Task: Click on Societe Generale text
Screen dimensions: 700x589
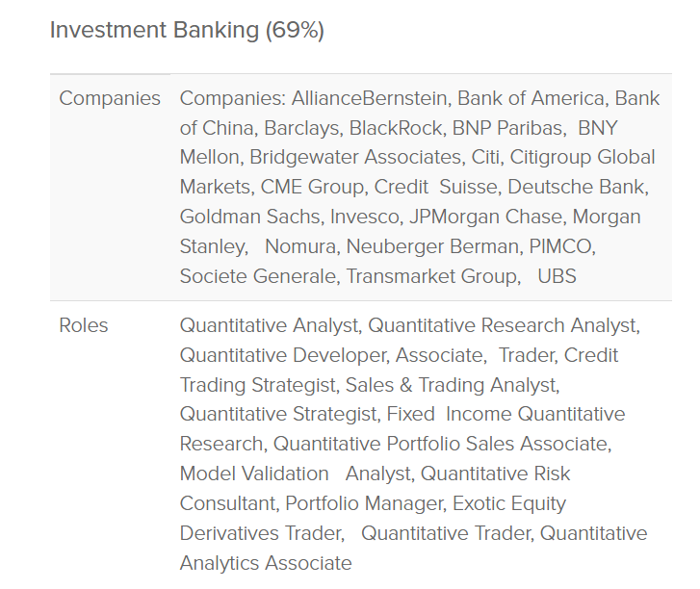Action: click(x=257, y=276)
